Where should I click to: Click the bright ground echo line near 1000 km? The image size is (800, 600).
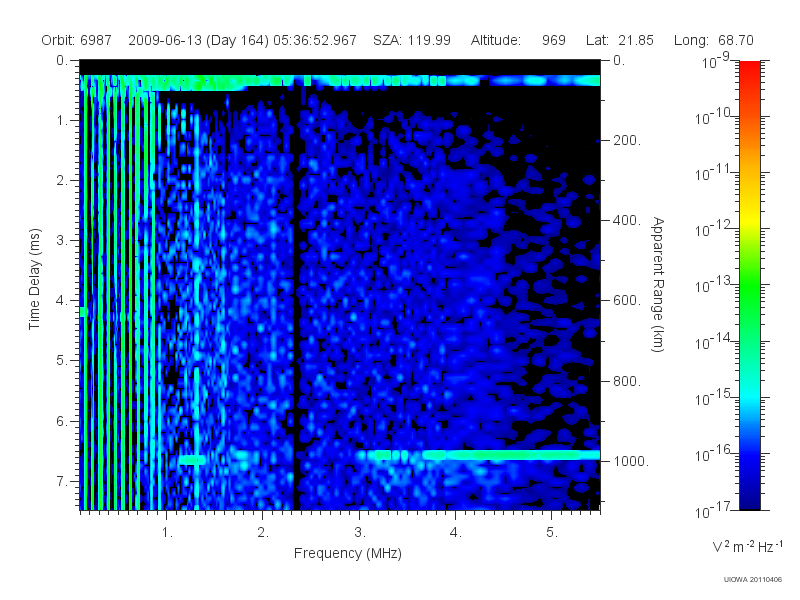(x=480, y=455)
